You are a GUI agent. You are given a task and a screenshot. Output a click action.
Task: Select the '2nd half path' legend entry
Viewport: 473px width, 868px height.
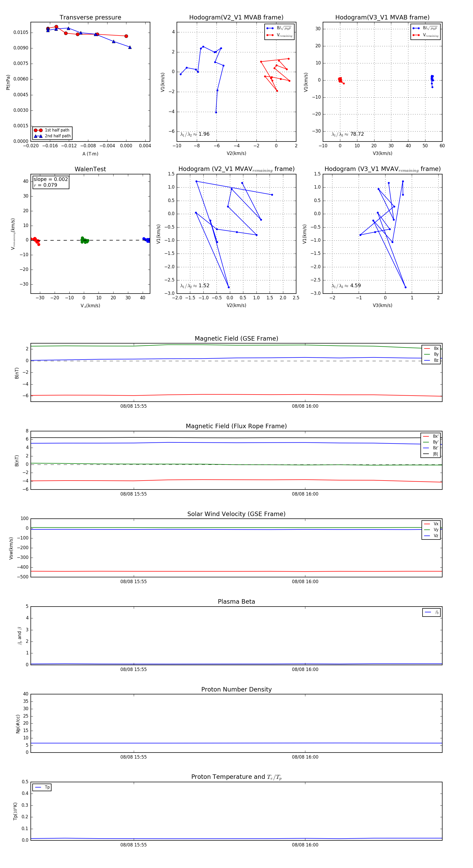click(52, 136)
